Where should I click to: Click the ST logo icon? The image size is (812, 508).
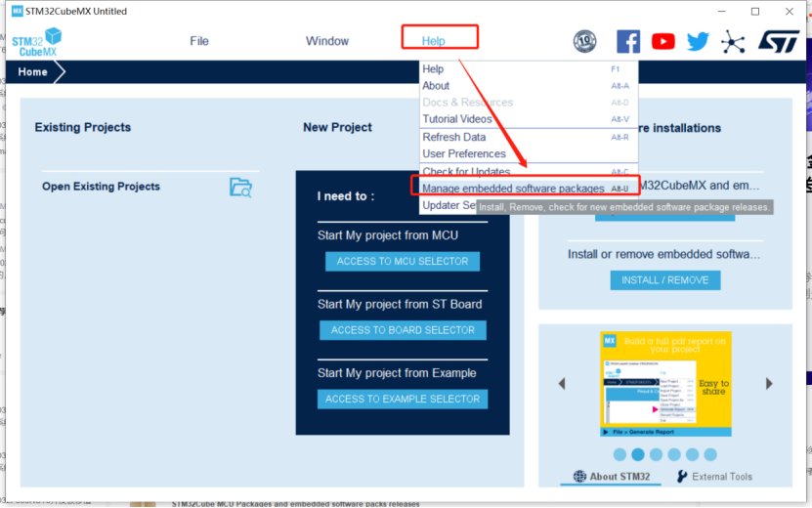779,41
